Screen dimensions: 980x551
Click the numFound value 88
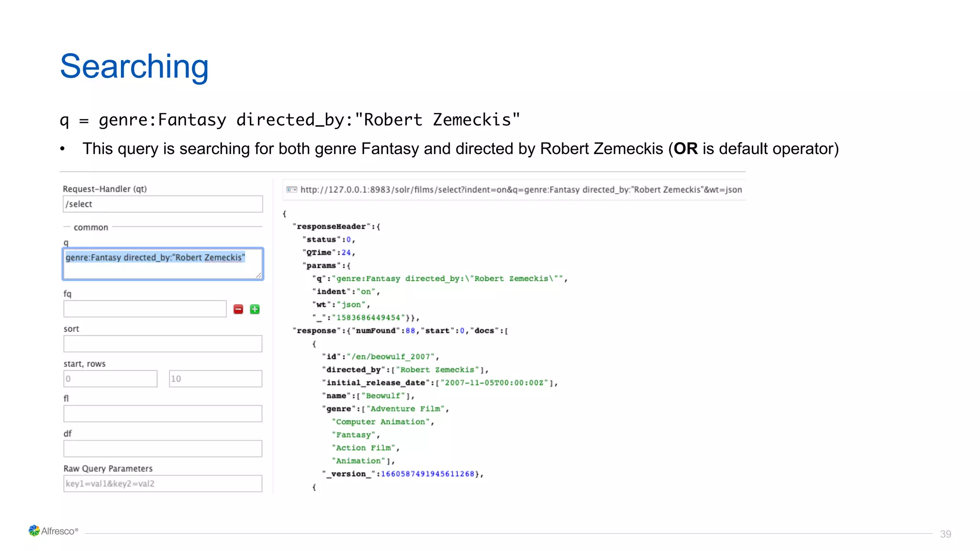point(410,331)
